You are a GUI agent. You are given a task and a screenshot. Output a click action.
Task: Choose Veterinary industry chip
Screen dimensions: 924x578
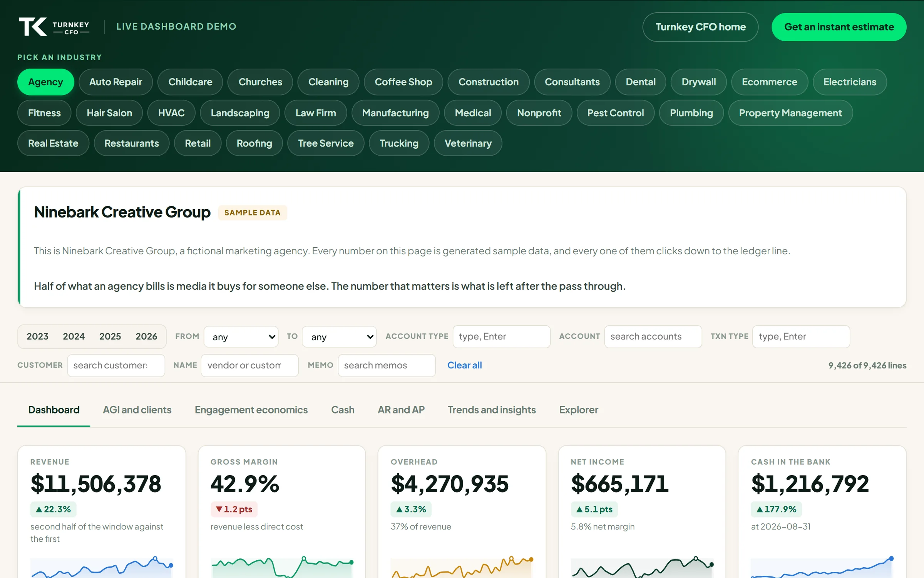(468, 143)
